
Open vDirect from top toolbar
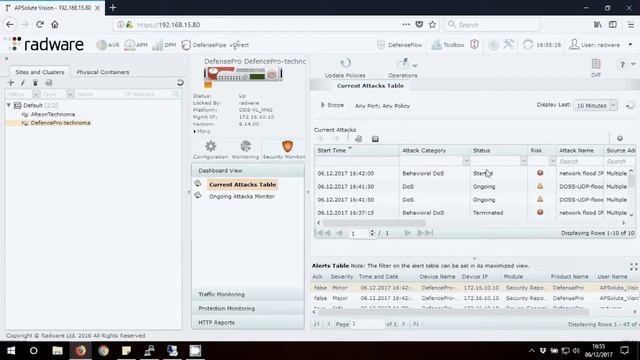[x=239, y=45]
